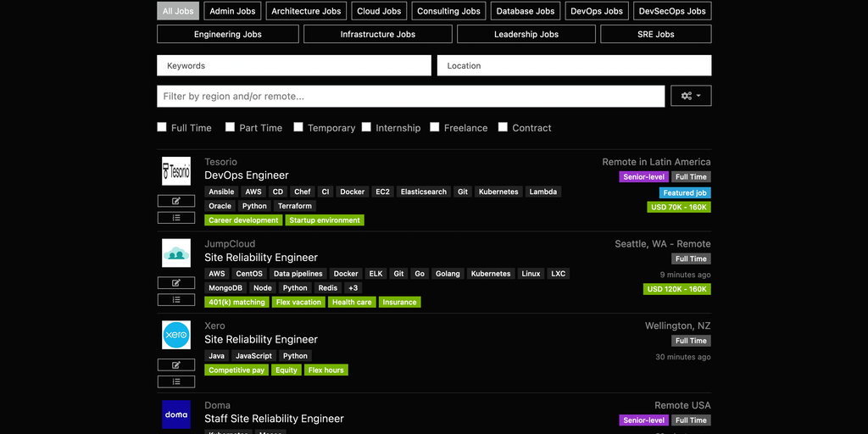
Task: Toggle the Internship checkbox
Action: tap(366, 127)
